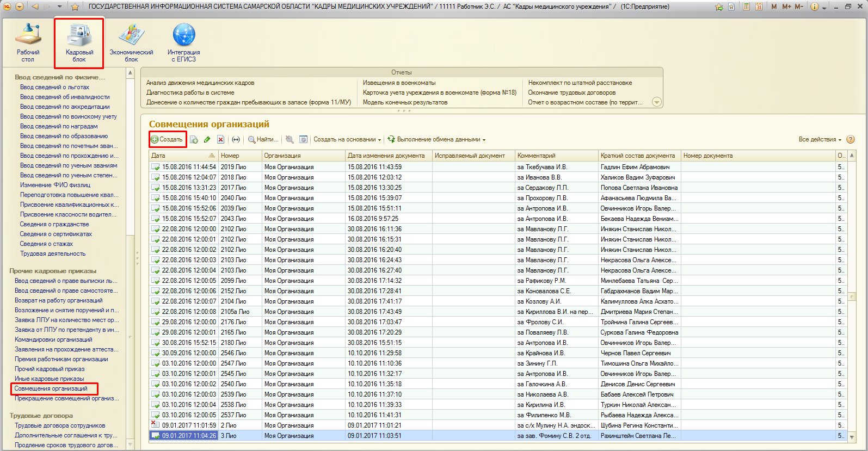The height and width of the screenshot is (451, 868).
Task: Open the calculator icon in title bar
Action: click(746, 7)
